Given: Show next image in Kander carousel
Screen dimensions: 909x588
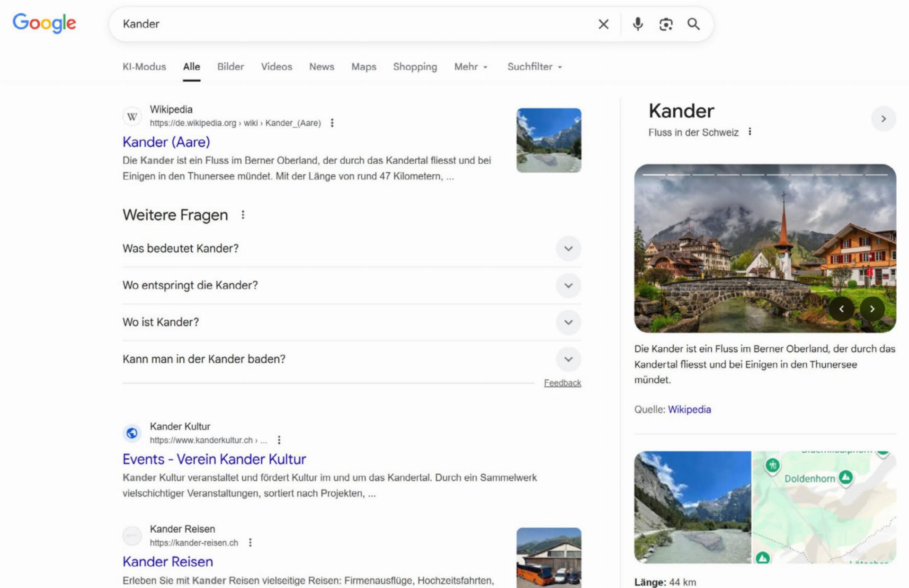Looking at the screenshot, I should (x=872, y=309).
